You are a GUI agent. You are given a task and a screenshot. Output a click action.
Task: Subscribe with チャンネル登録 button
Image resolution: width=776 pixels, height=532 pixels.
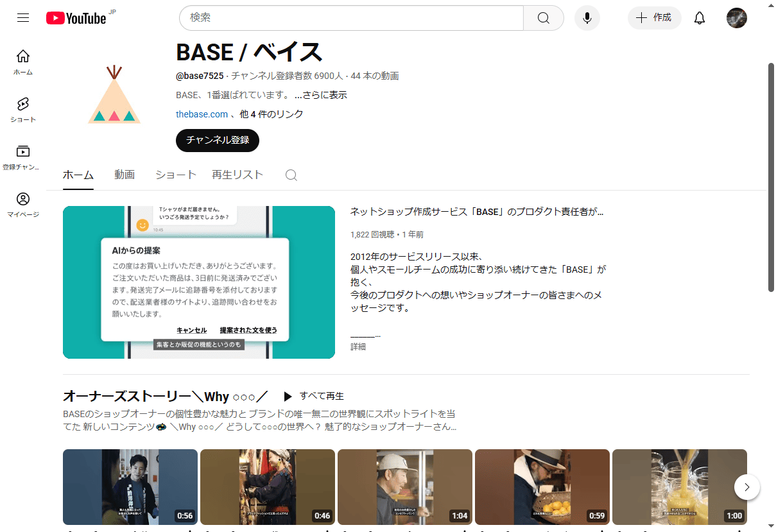[x=218, y=140]
